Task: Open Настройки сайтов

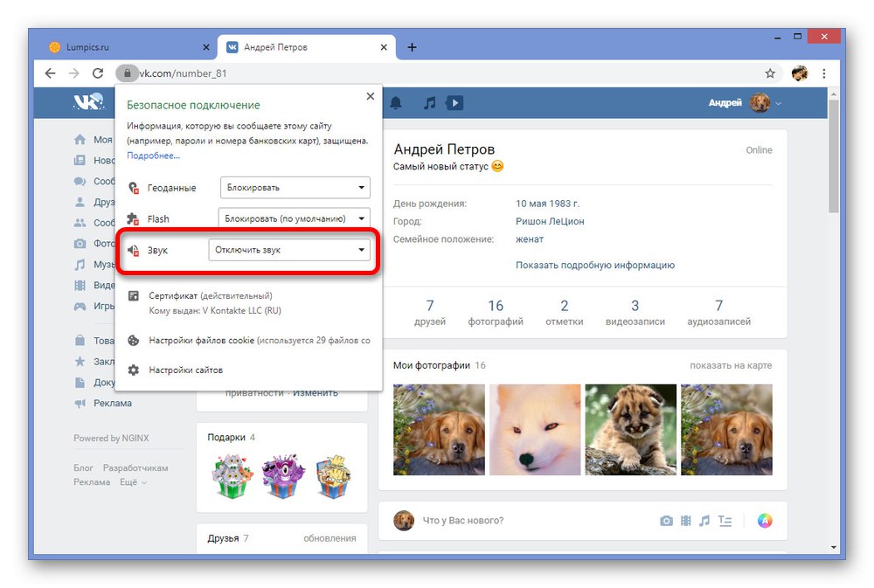Action: [185, 370]
